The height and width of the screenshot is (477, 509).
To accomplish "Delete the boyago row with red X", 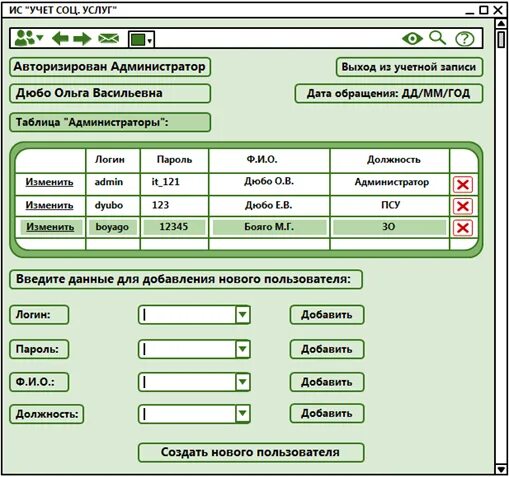I will [463, 228].
